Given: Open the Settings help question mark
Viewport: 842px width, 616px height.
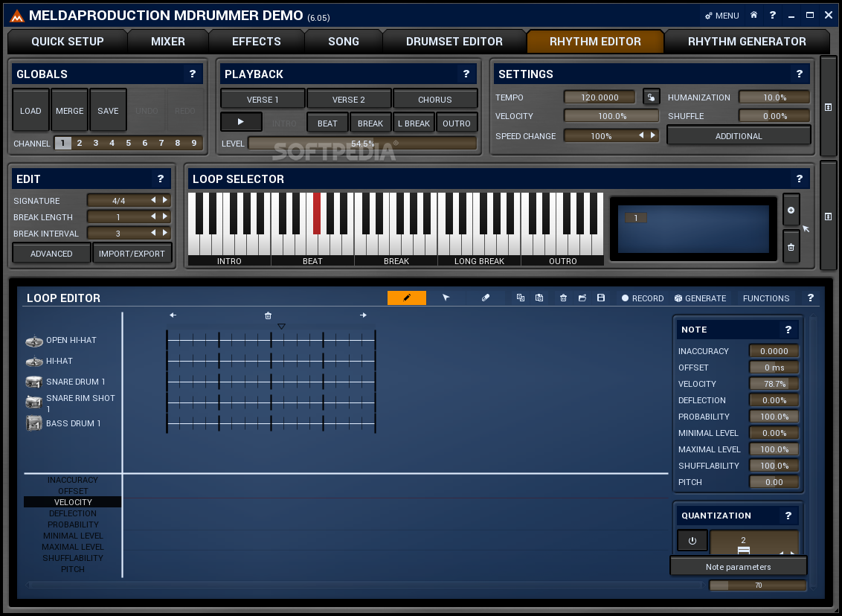Looking at the screenshot, I should pos(799,74).
